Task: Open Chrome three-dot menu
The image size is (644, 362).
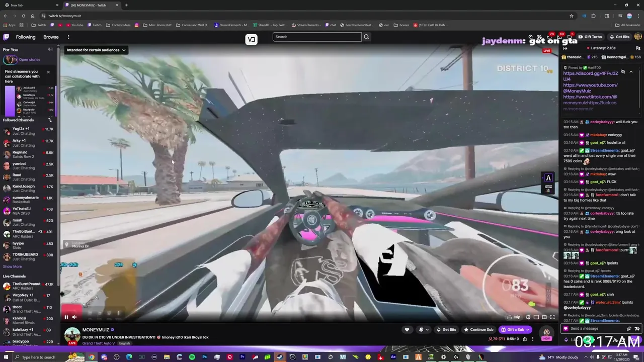Action: [x=638, y=16]
